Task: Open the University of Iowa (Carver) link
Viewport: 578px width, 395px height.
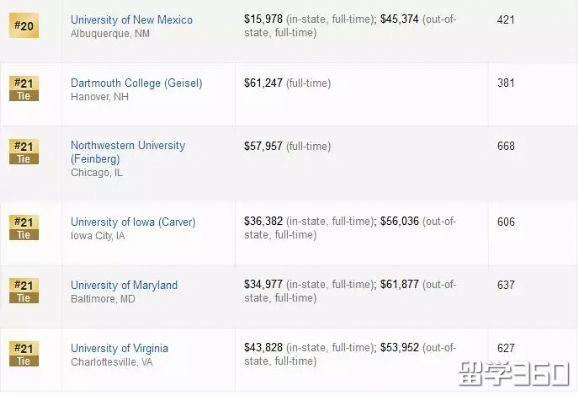Action: 133,222
